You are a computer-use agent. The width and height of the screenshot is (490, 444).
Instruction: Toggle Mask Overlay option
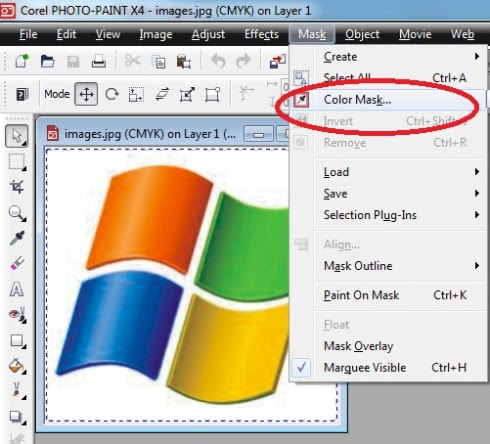pyautogui.click(x=388, y=346)
